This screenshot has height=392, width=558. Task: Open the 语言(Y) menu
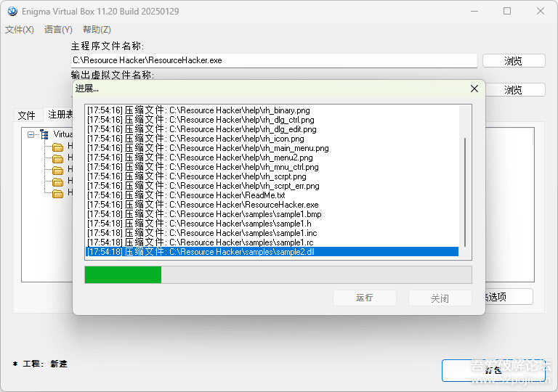[x=58, y=30]
